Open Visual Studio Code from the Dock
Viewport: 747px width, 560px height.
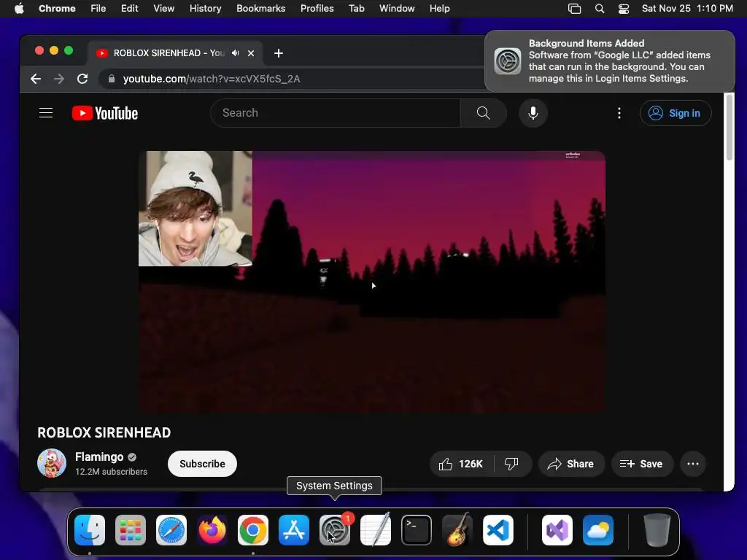(498, 530)
